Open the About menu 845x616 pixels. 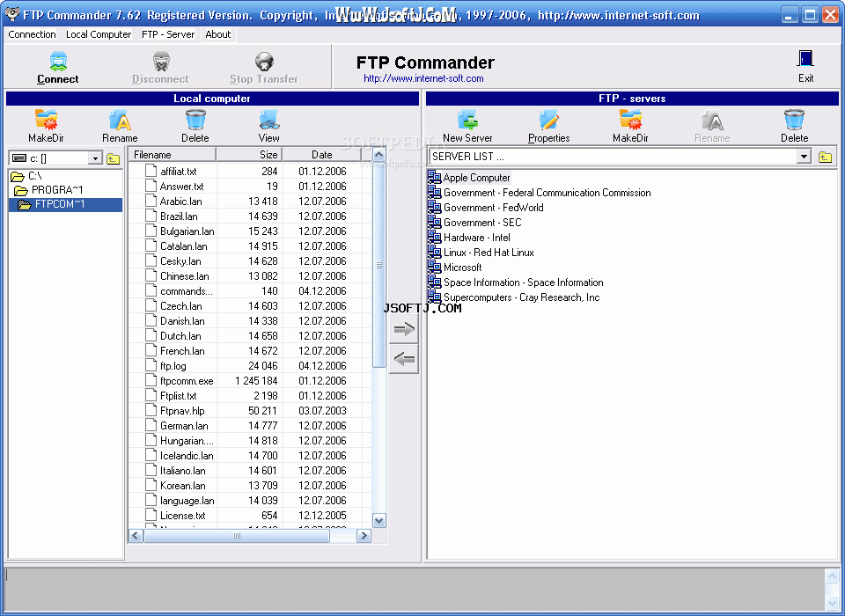(217, 34)
